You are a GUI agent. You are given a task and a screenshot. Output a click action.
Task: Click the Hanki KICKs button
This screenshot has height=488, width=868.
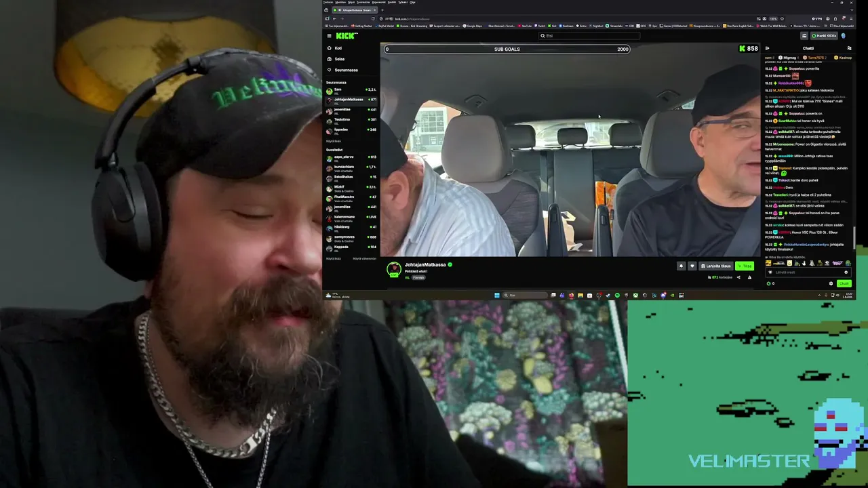pos(824,36)
